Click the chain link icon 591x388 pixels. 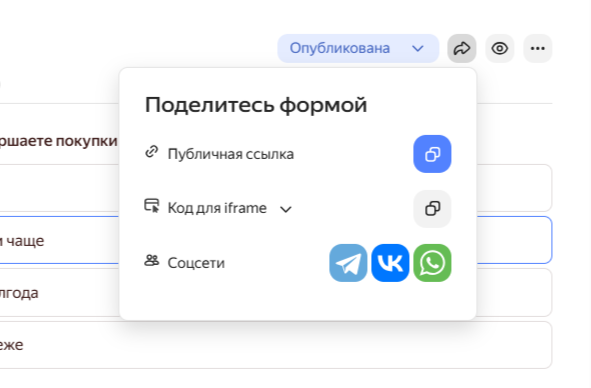[152, 152]
